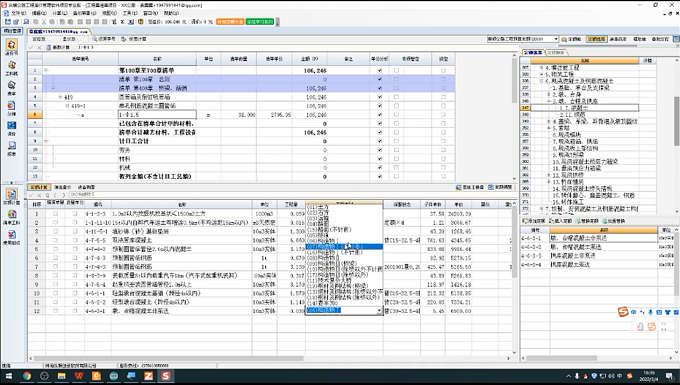Image resolution: width=680 pixels, height=385 pixels.
Task: Click the sixth document icon in the left sidebar
Action: 12,146
